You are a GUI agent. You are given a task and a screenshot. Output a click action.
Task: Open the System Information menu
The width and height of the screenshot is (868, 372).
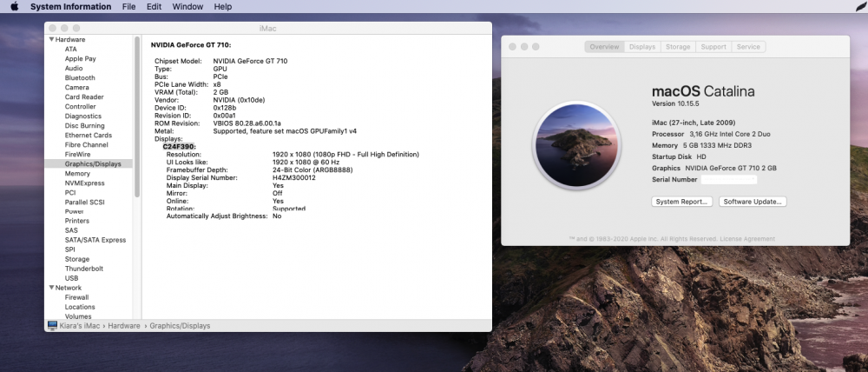(x=70, y=7)
